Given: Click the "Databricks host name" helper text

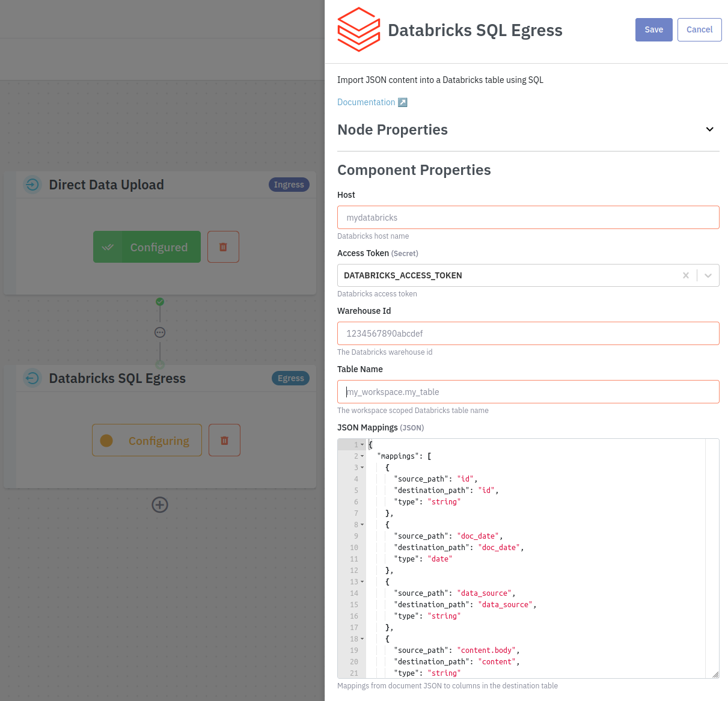Looking at the screenshot, I should 373,236.
